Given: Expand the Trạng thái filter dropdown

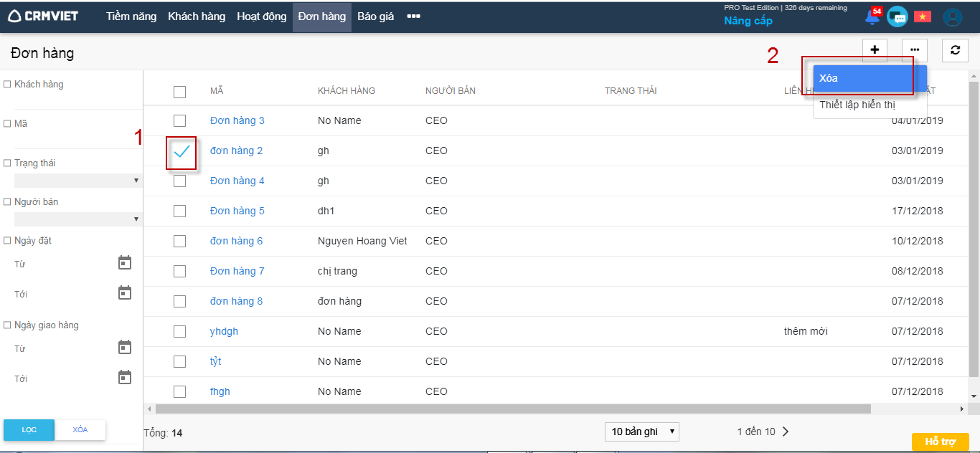Looking at the screenshot, I should [77, 181].
